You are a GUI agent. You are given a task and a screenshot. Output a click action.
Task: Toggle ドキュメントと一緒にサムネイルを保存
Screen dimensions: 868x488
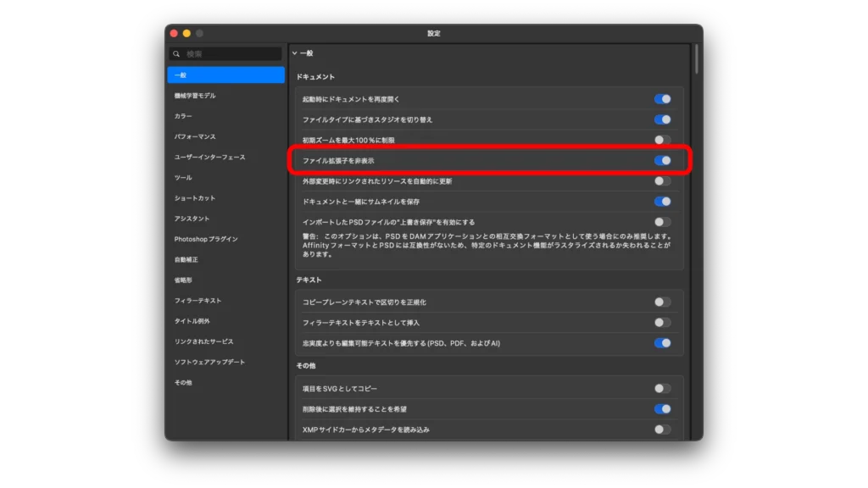point(664,201)
